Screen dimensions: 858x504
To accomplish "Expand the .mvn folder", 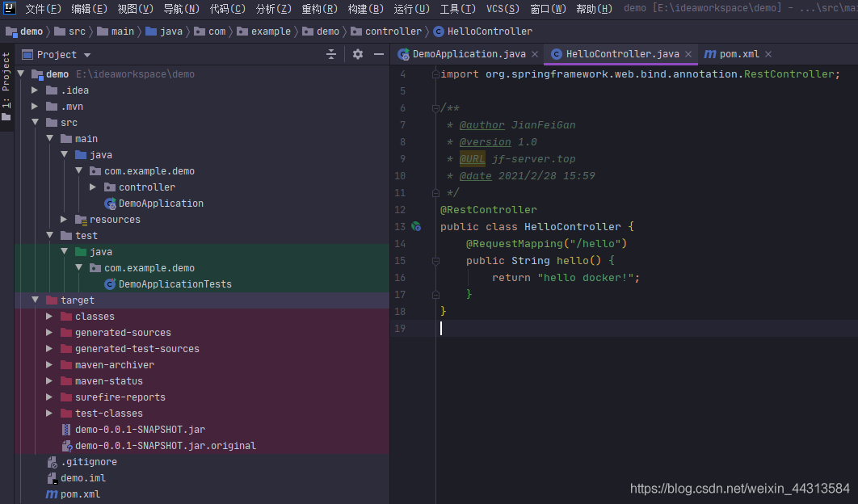I will (35, 106).
